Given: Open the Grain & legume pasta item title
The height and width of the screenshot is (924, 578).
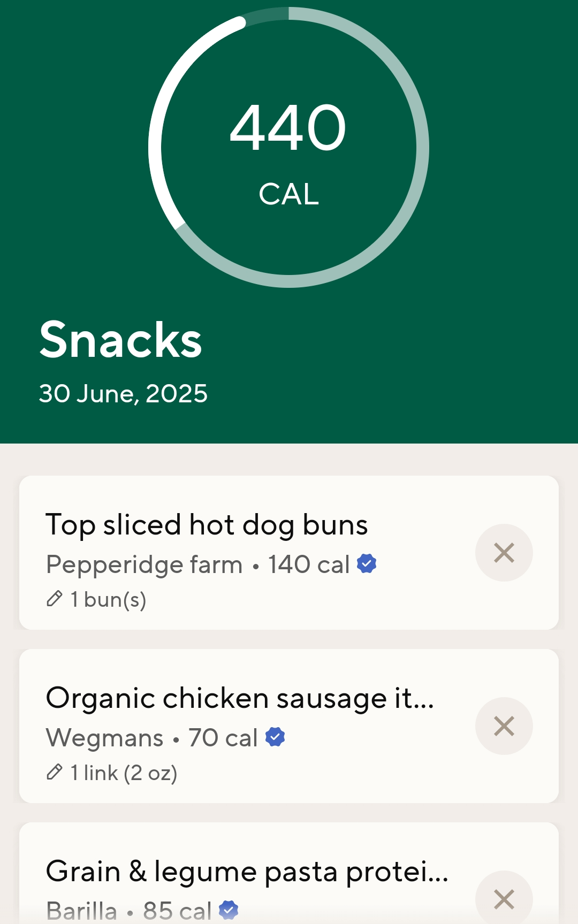Looking at the screenshot, I should tap(247, 871).
